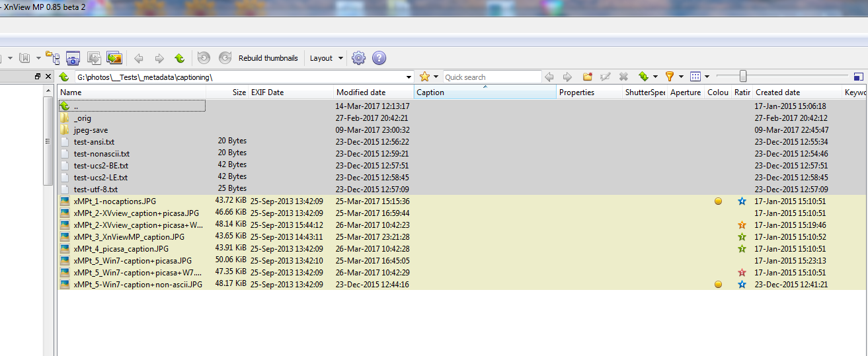Viewport: 868px width, 356px height.
Task: Click forward arrow next to Quick search
Action: pos(567,77)
